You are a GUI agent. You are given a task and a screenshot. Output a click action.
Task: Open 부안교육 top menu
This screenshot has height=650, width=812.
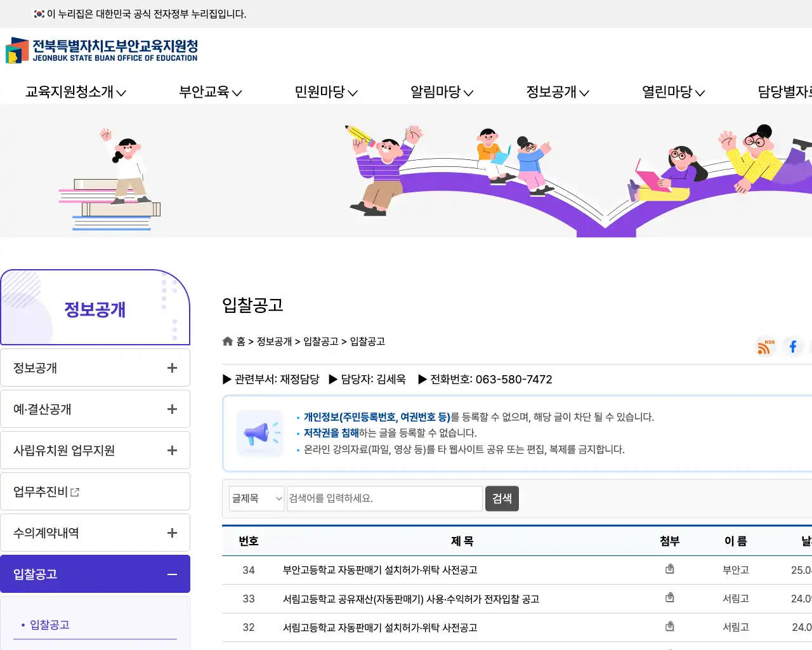(x=211, y=92)
